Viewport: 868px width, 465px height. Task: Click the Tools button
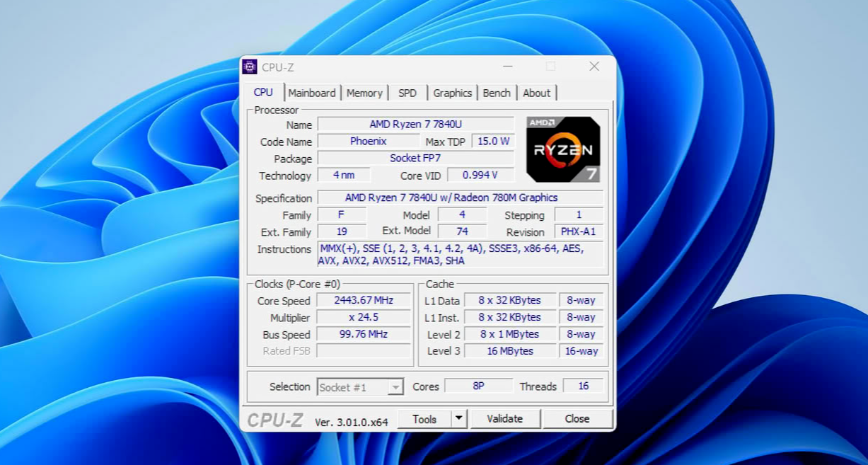pos(424,419)
